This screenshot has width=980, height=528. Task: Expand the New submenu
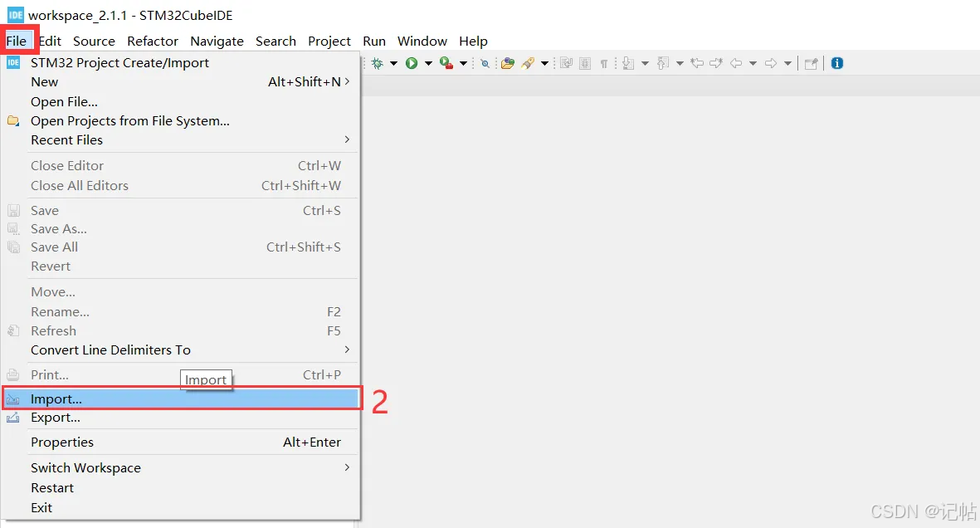tap(181, 82)
